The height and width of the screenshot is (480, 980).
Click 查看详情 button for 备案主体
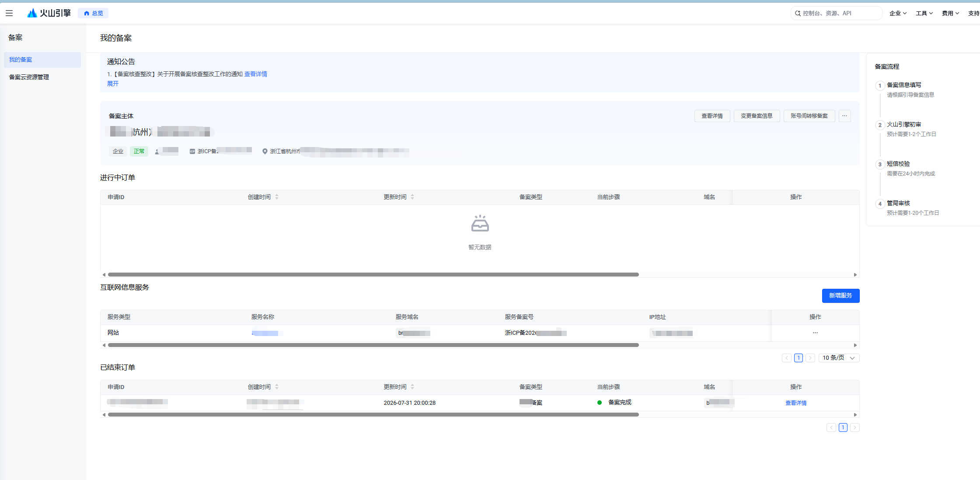coord(712,116)
